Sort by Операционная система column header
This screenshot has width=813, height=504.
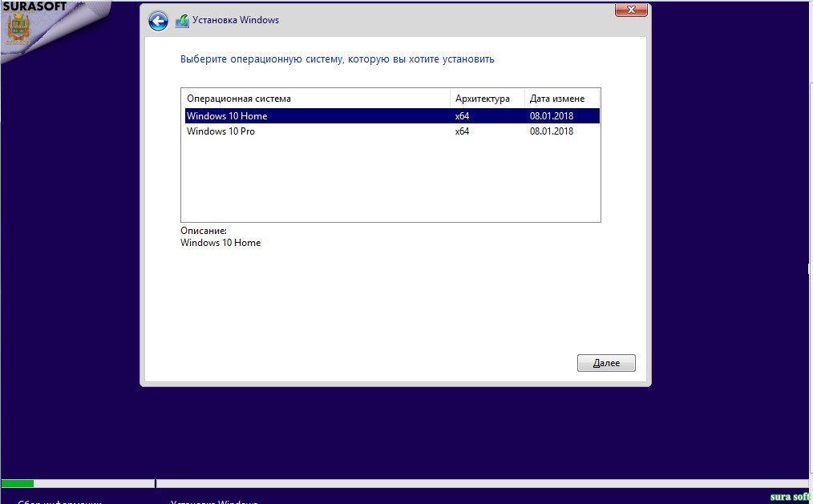(x=316, y=99)
